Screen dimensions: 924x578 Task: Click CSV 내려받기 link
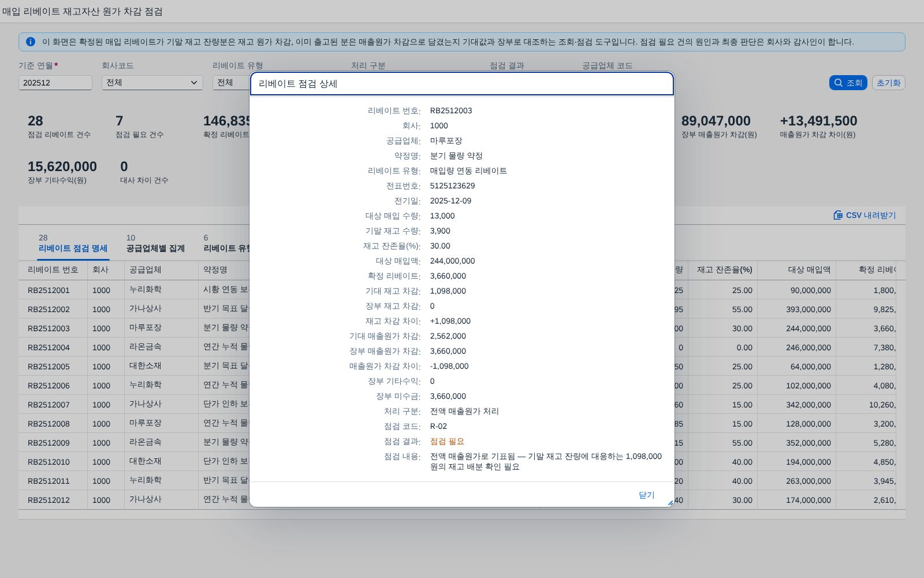(865, 215)
